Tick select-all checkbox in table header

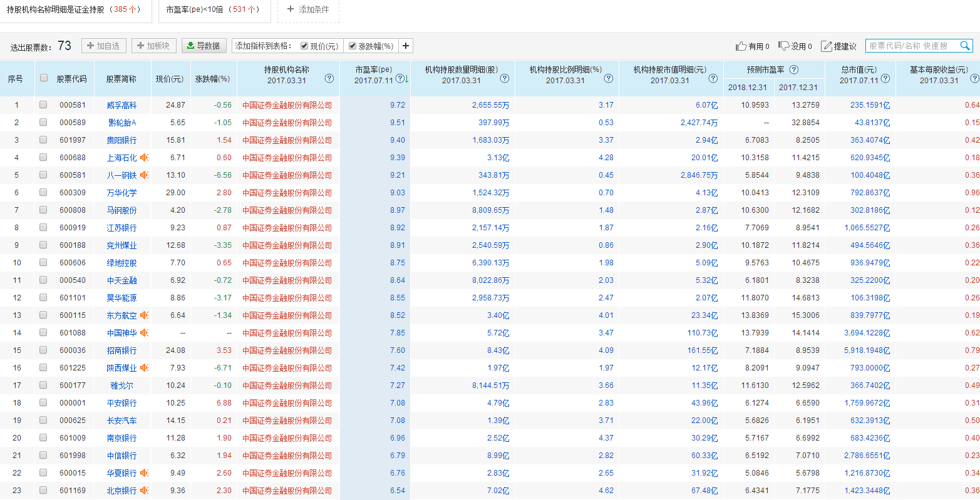click(x=43, y=78)
